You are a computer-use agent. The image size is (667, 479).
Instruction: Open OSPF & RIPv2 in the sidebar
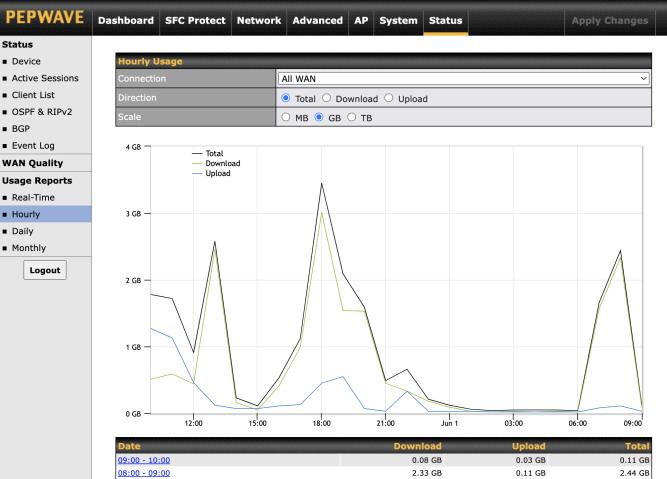[42, 112]
